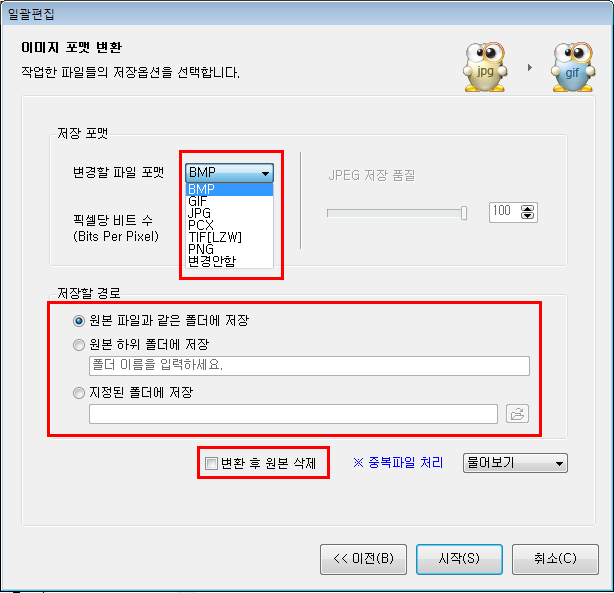This screenshot has height=593, width=614.
Task: Collapse the BMP file format combo box
Action: click(229, 173)
